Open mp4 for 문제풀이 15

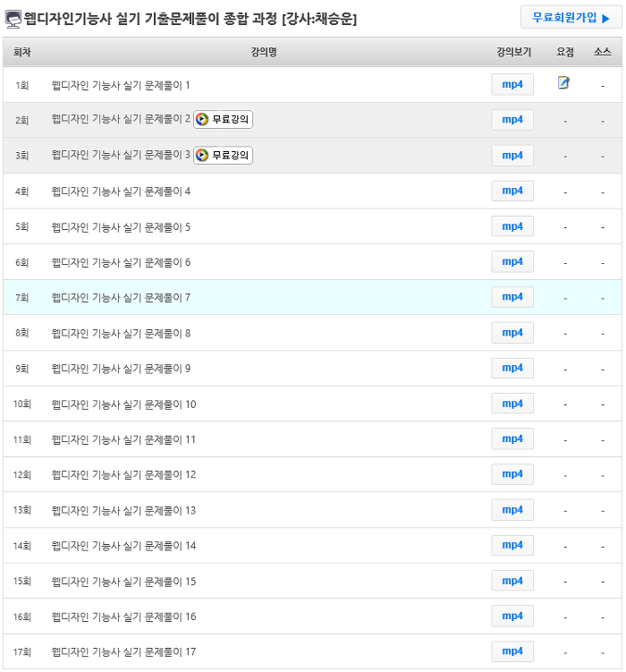pos(512,581)
